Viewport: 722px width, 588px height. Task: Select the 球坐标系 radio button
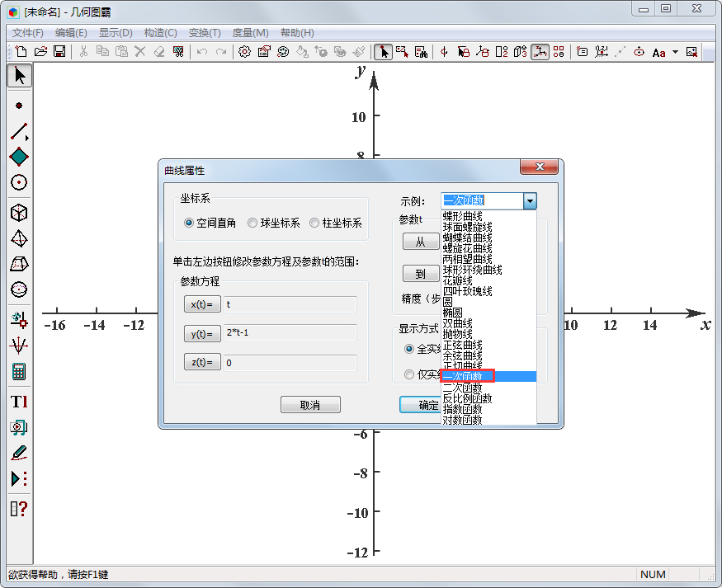(251, 223)
